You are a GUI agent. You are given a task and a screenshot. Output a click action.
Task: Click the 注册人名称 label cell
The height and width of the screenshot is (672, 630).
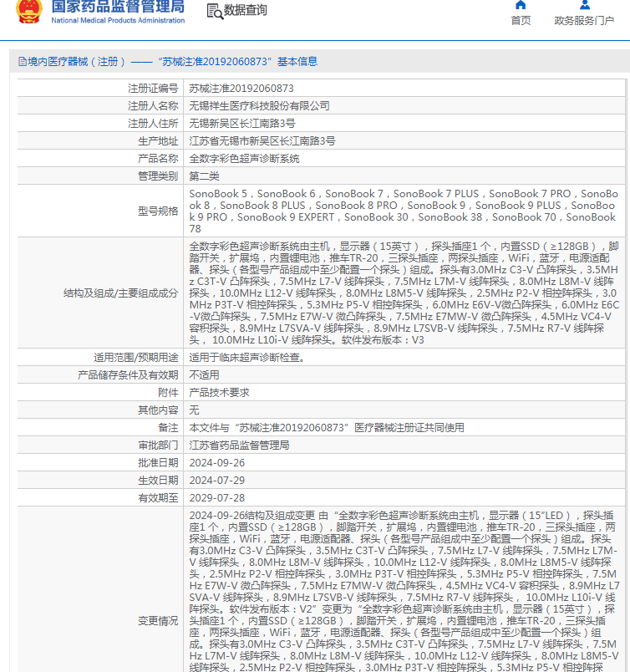[100, 106]
